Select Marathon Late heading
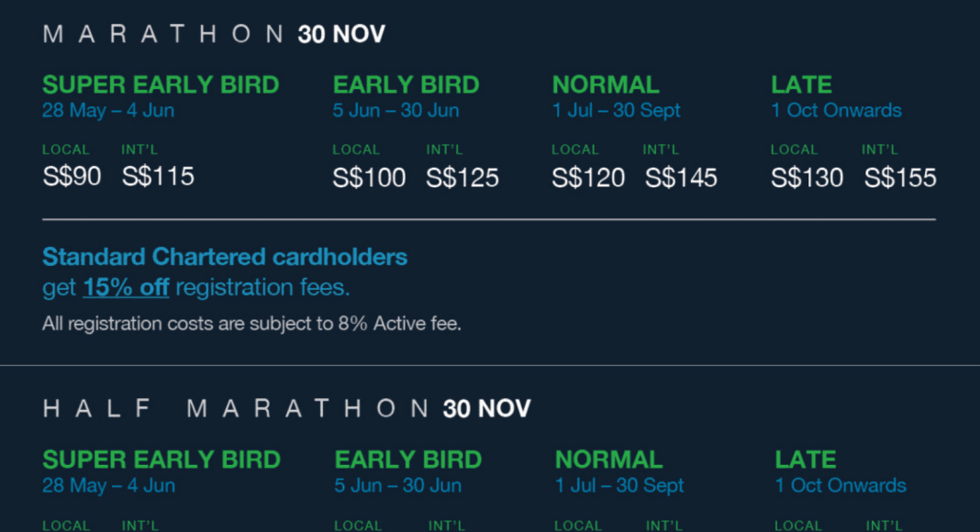Screen dimensions: 980x532 [801, 85]
